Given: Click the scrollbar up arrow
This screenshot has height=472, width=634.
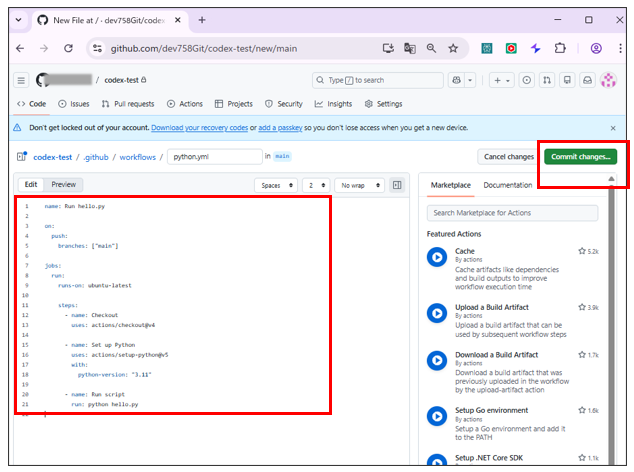Looking at the screenshot, I should (x=611, y=178).
